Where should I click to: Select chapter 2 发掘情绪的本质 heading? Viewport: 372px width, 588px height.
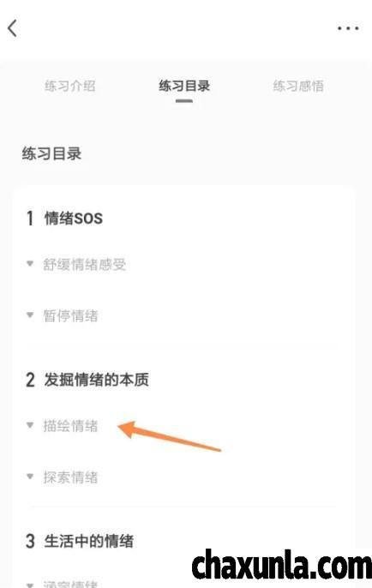(96, 380)
